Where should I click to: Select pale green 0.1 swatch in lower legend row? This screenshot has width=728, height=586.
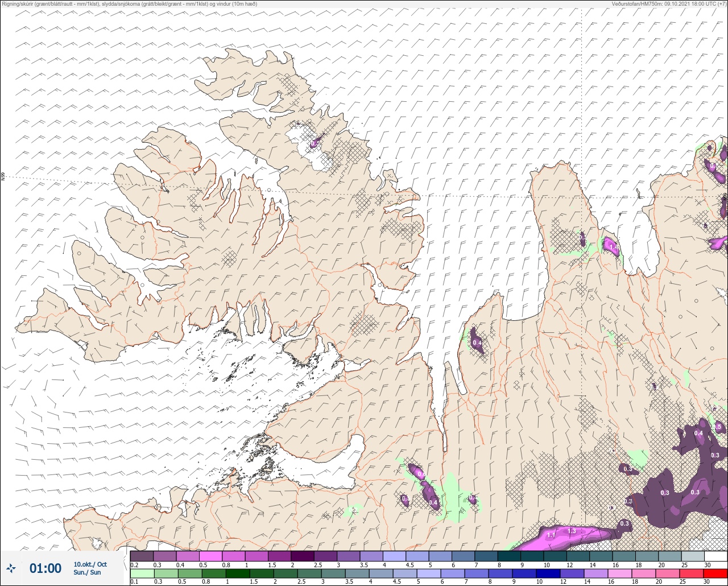coord(142,573)
